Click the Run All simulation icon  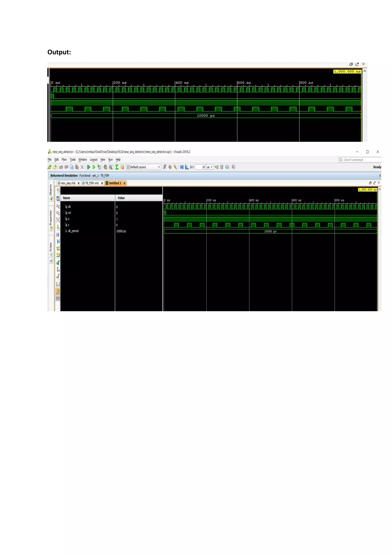click(x=187, y=167)
